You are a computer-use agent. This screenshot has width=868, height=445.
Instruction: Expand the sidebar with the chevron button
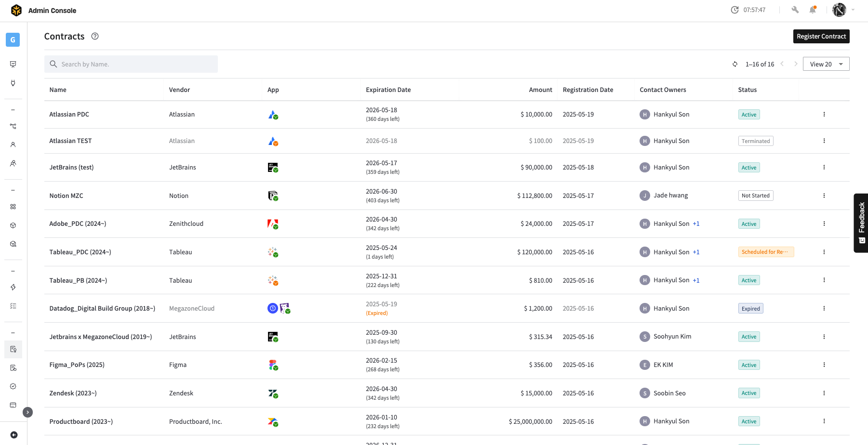tap(28, 412)
